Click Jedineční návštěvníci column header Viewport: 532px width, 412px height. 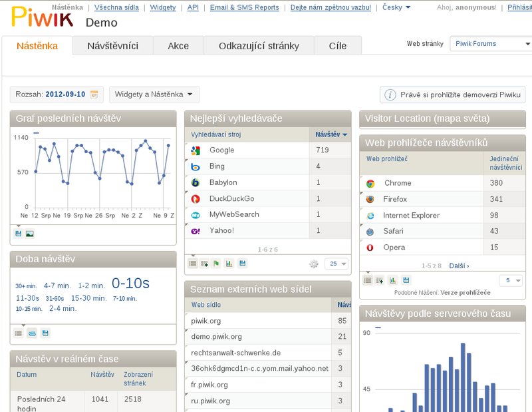point(505,163)
